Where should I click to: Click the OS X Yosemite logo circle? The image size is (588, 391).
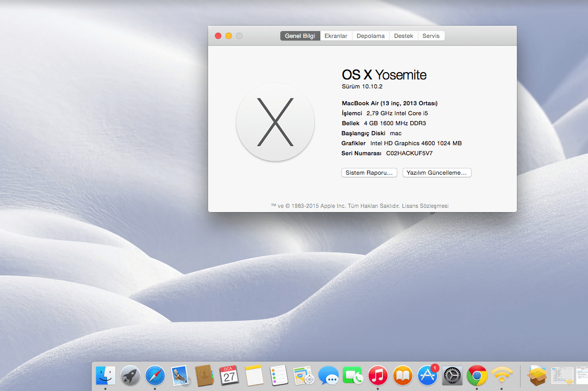pyautogui.click(x=275, y=122)
